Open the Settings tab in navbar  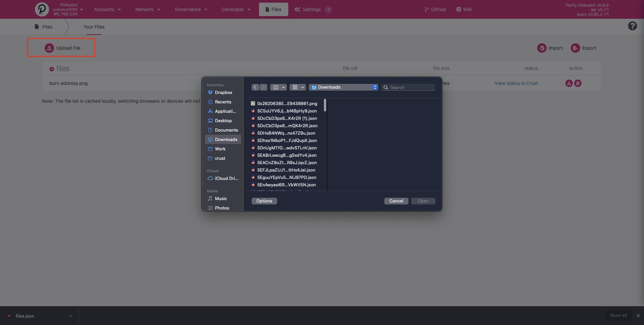pos(311,9)
